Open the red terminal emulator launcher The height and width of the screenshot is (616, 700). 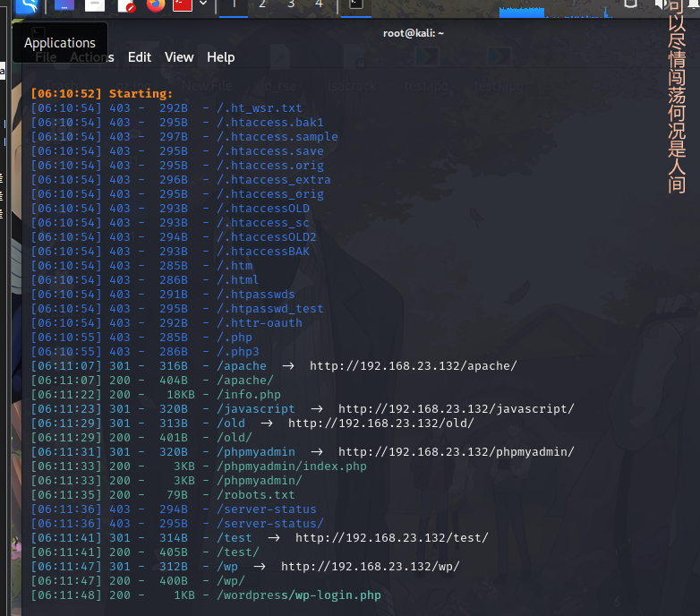pos(183,5)
